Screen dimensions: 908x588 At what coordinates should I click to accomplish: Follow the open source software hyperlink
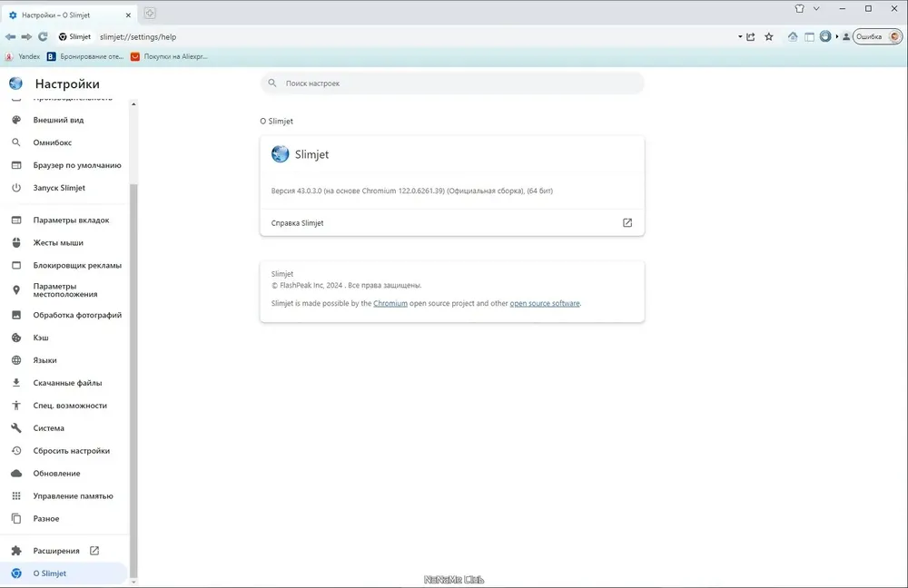(544, 303)
